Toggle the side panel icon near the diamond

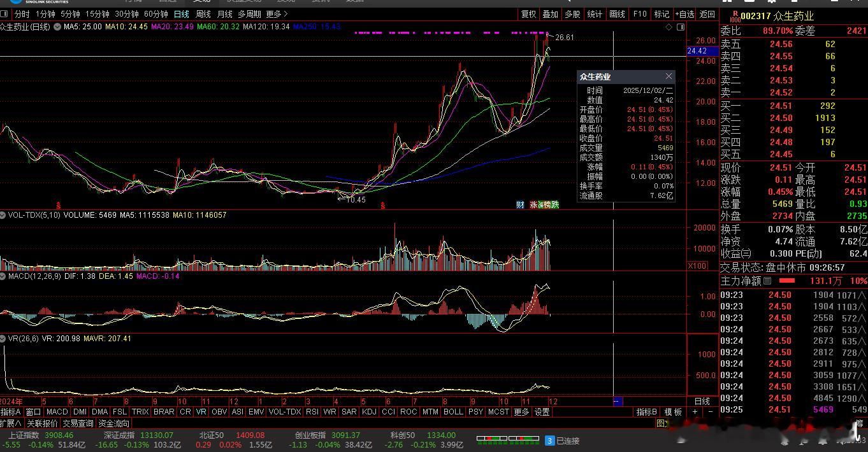click(x=680, y=27)
